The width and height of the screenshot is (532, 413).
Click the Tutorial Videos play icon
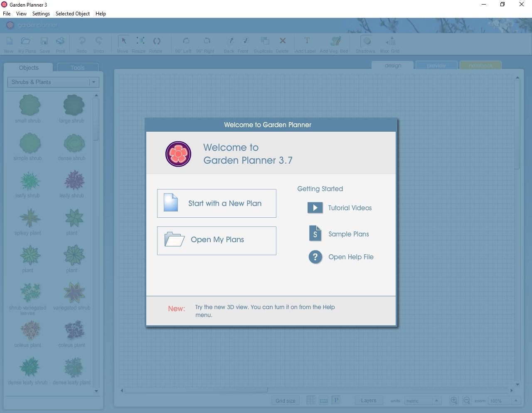click(315, 208)
